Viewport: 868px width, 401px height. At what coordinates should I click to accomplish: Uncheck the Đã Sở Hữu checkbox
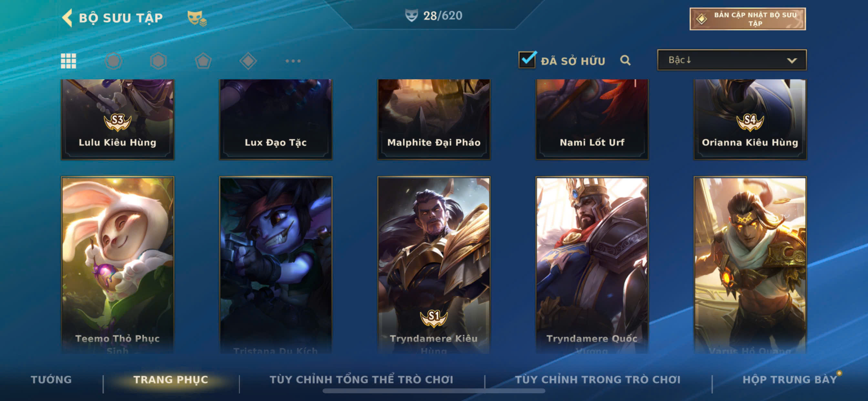click(x=527, y=60)
